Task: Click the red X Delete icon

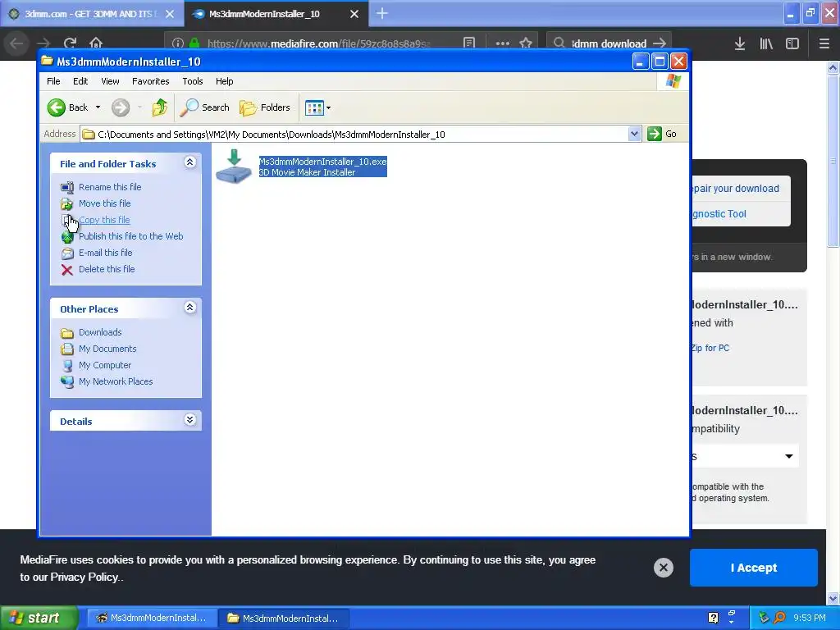Action: (67, 270)
